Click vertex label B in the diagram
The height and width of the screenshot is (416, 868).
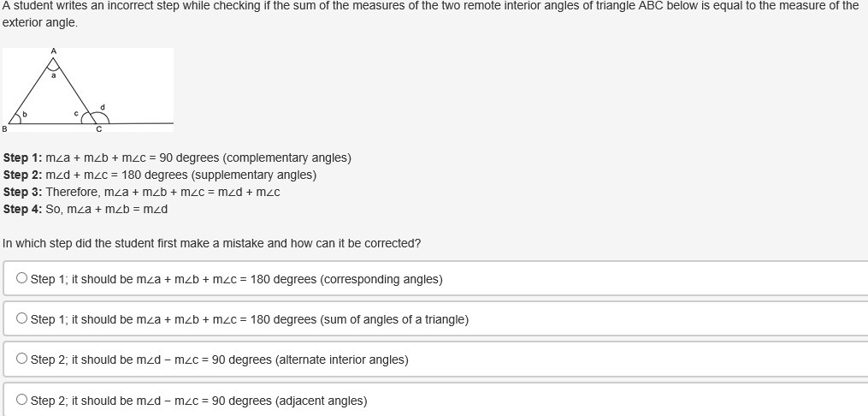pos(4,129)
